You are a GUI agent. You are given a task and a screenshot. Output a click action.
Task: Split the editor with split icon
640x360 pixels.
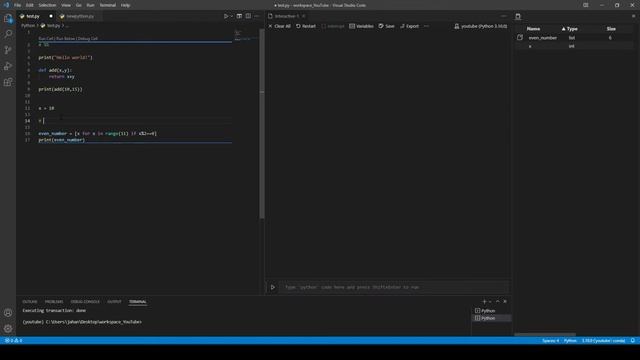click(248, 16)
